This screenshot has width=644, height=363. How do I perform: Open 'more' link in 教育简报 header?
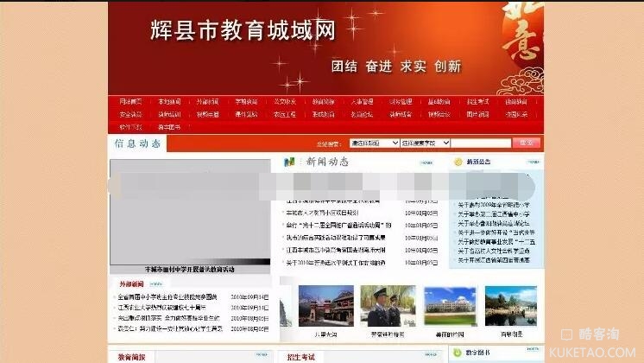[260, 355]
